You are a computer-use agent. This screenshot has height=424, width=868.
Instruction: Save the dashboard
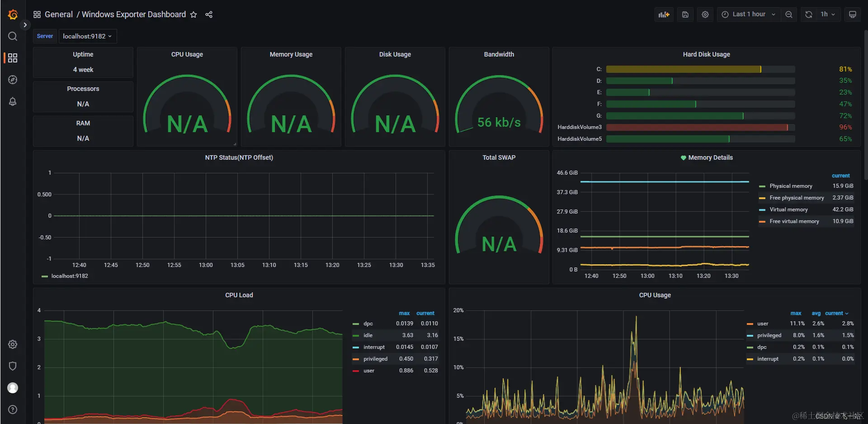685,14
